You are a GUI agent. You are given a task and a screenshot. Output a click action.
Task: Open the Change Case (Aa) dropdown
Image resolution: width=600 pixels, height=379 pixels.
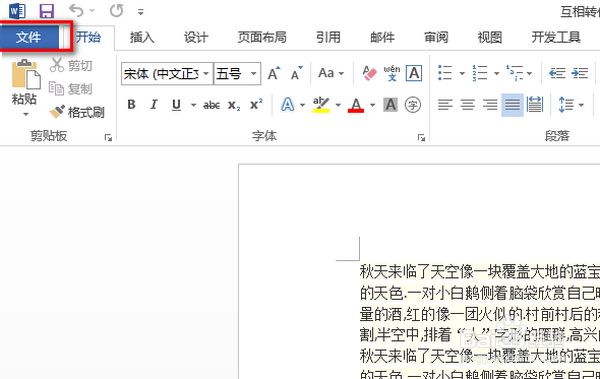tap(331, 73)
